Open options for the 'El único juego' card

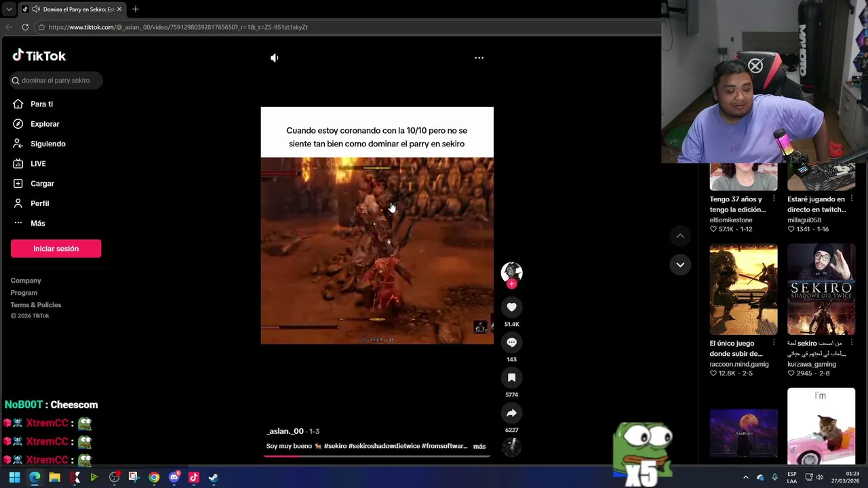pos(774,343)
